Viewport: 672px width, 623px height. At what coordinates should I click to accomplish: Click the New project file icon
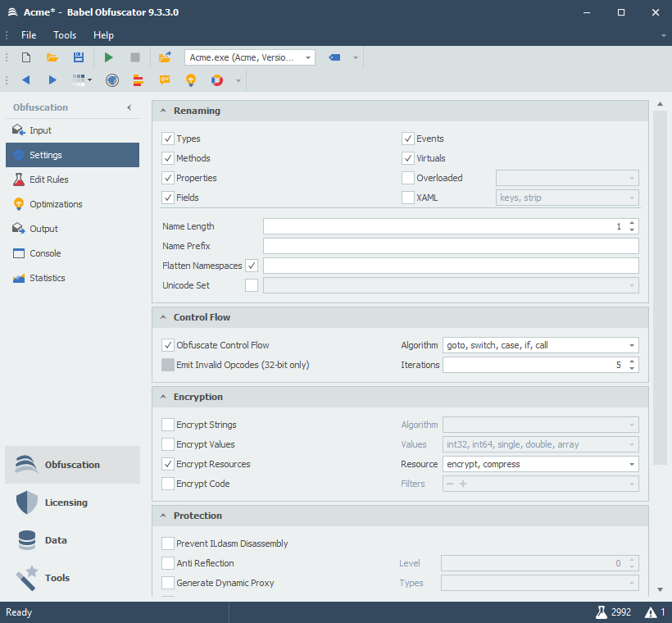tap(26, 57)
